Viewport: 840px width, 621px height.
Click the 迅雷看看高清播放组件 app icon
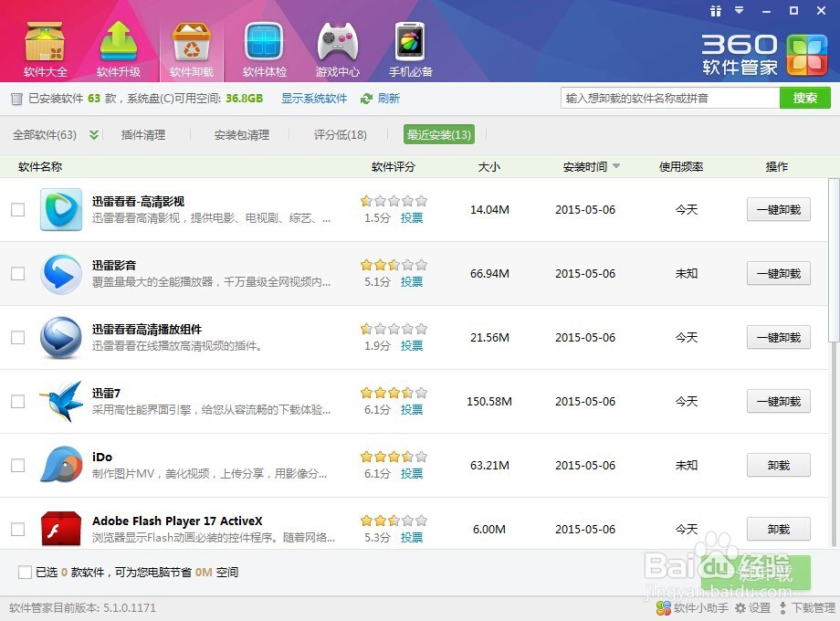61,338
